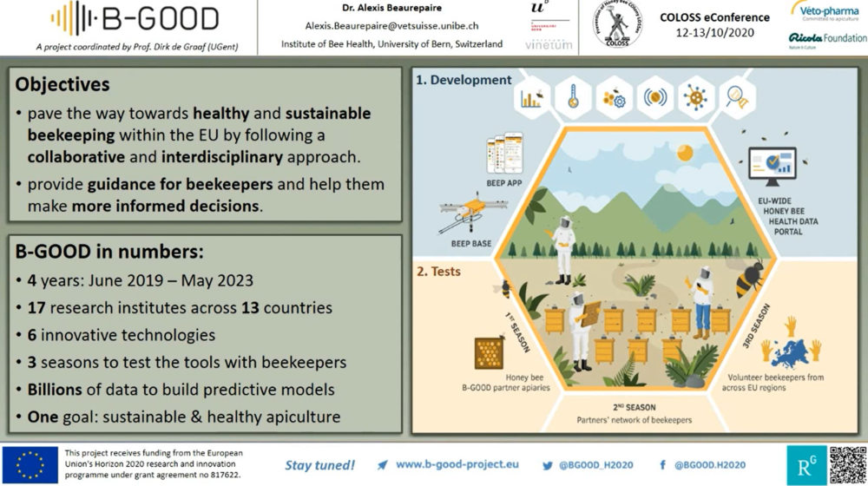Click the 'Objectives' heading
This screenshot has height=486, width=868.
pyautogui.click(x=62, y=84)
